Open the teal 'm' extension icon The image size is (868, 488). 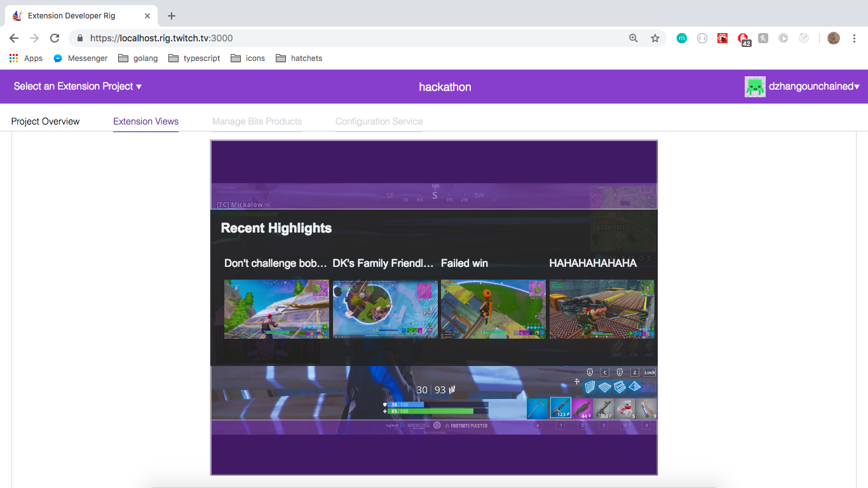pyautogui.click(x=682, y=38)
